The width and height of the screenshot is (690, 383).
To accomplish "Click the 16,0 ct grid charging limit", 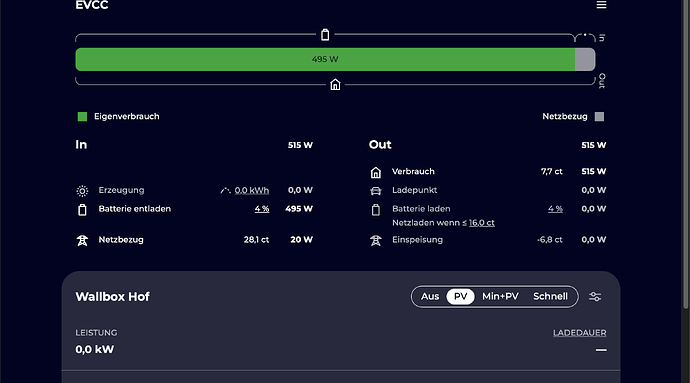I will 482,223.
